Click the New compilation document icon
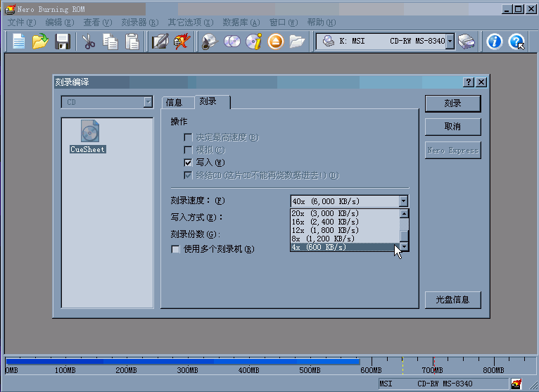Screen dimensions: 539x392 (x=19, y=42)
